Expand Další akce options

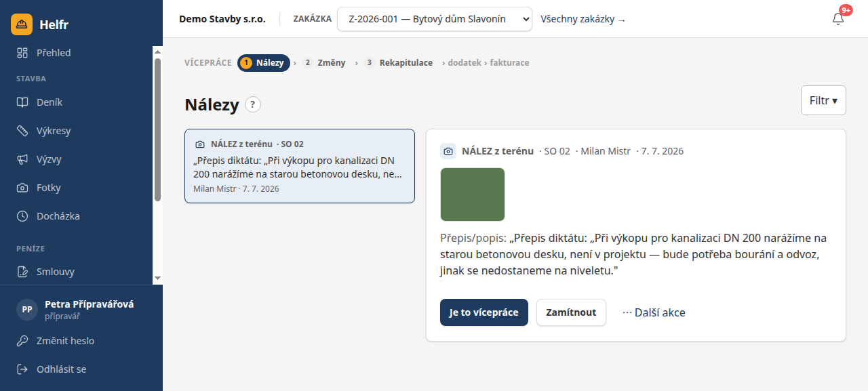(654, 312)
